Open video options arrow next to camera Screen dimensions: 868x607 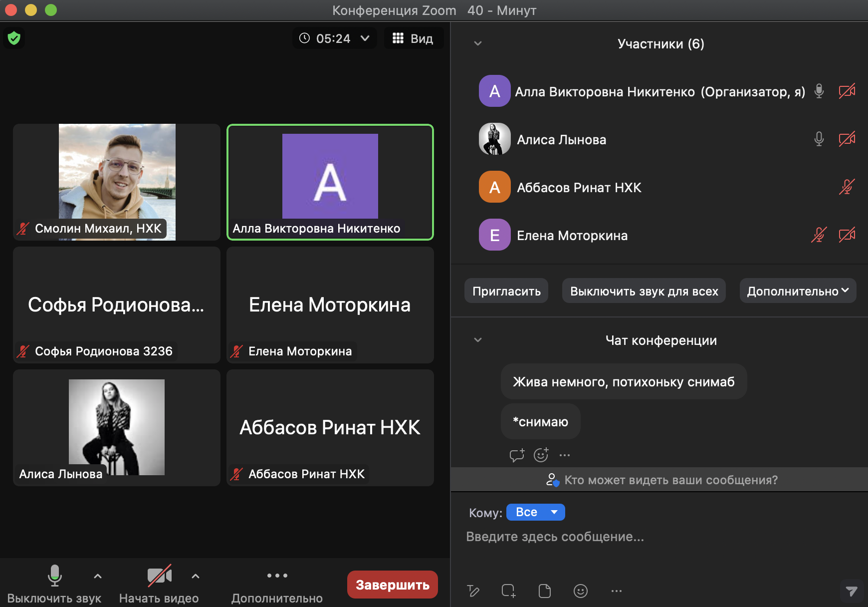point(196,576)
